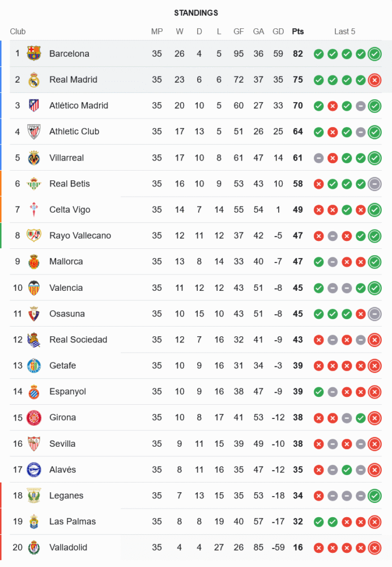
Task: Open the Celta Vigo team link
Action: pyautogui.click(x=70, y=210)
